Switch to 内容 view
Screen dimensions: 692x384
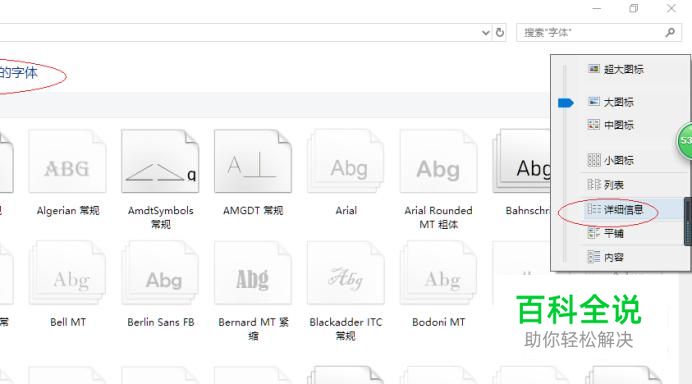pos(606,257)
